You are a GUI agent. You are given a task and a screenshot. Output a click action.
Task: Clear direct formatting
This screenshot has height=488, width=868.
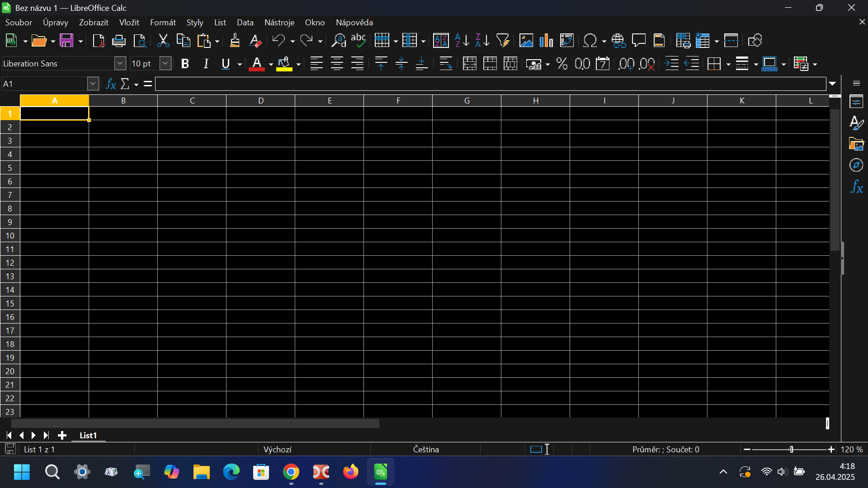tap(255, 41)
